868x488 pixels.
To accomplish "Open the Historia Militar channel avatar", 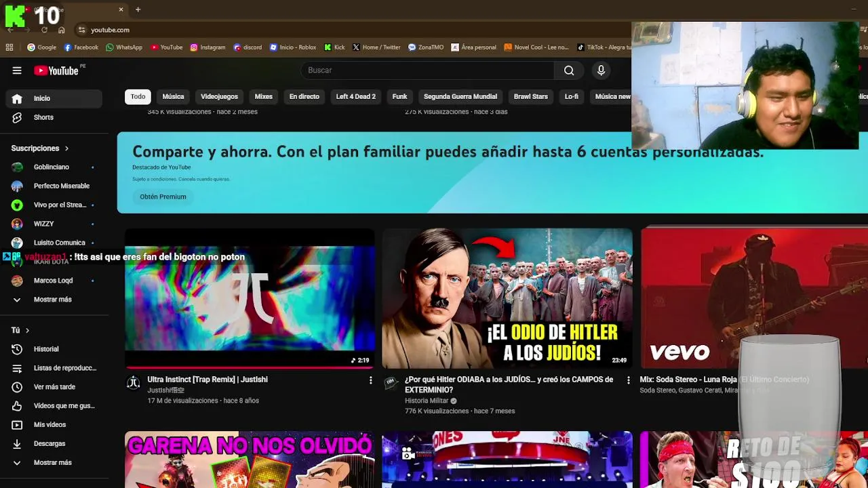I will 391,383.
